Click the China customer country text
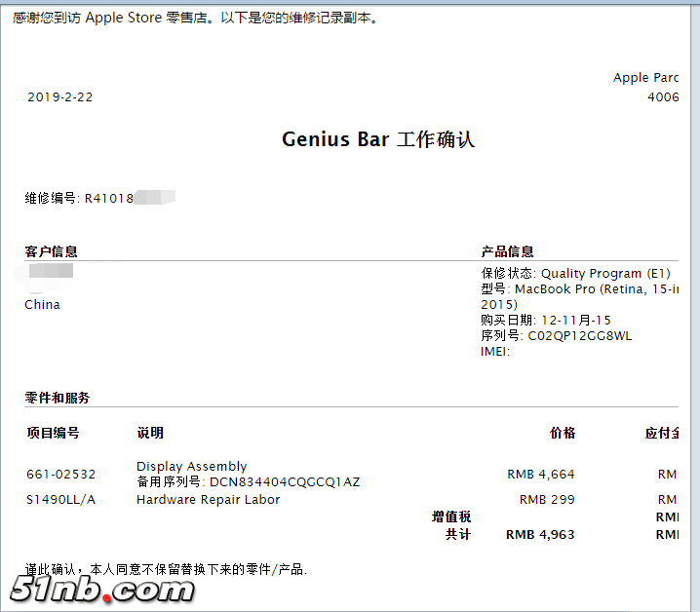The height and width of the screenshot is (612, 700). (42, 305)
